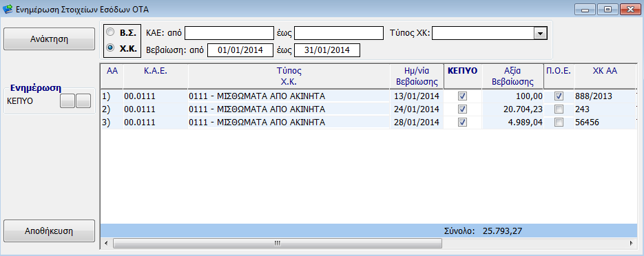644x256 pixels.
Task: Click the ΧΚ ΑΑ column header
Action: [x=605, y=76]
